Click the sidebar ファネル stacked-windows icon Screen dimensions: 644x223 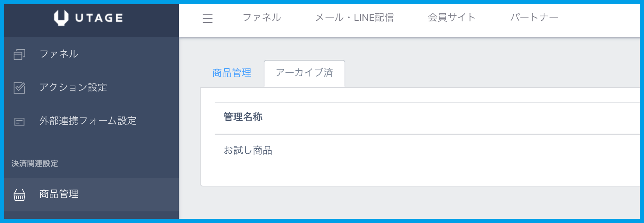19,54
